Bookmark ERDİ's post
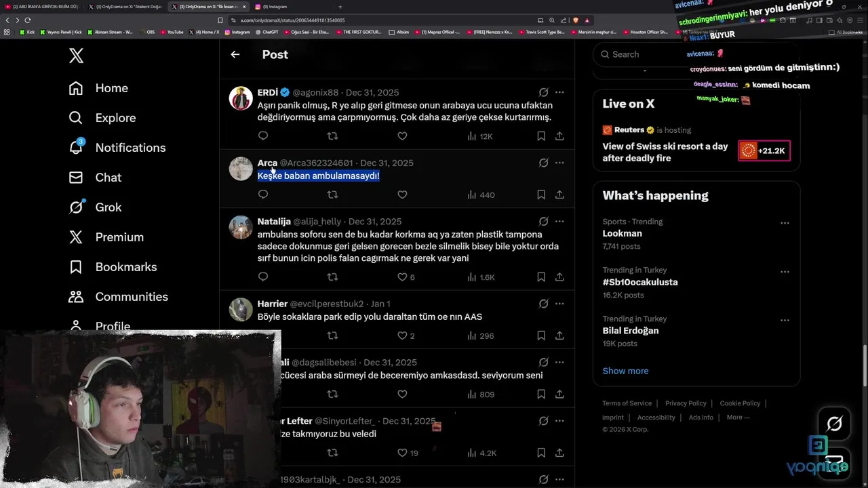This screenshot has width=868, height=488. [541, 136]
